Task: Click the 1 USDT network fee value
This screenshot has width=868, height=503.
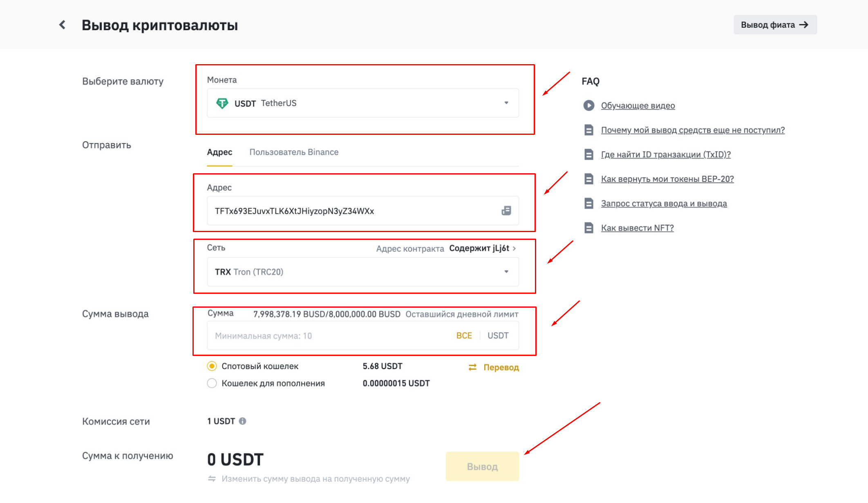Action: (221, 421)
